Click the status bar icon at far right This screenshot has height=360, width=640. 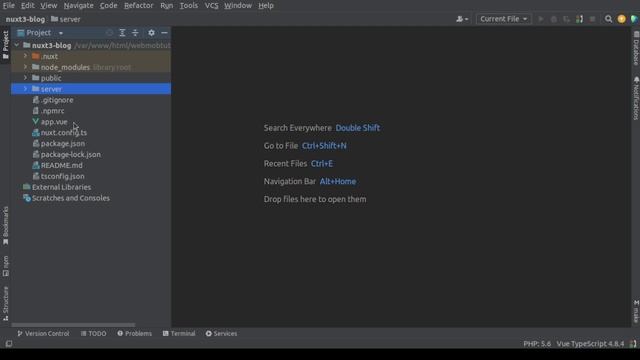click(633, 344)
